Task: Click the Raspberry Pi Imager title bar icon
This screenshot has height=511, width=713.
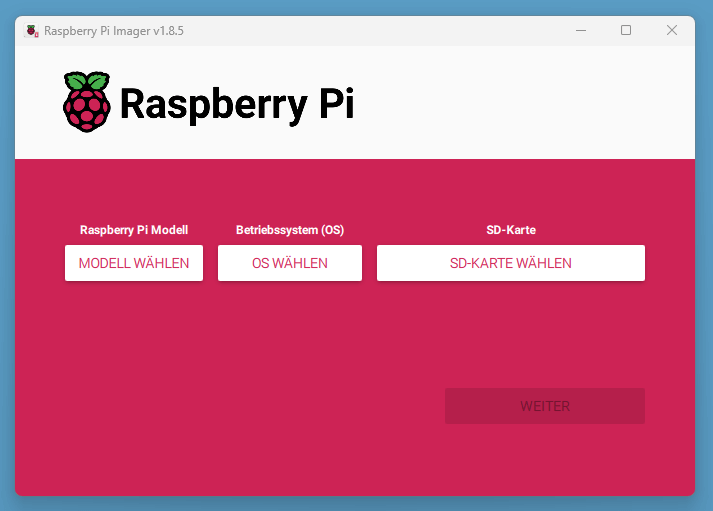Action: pyautogui.click(x=31, y=31)
